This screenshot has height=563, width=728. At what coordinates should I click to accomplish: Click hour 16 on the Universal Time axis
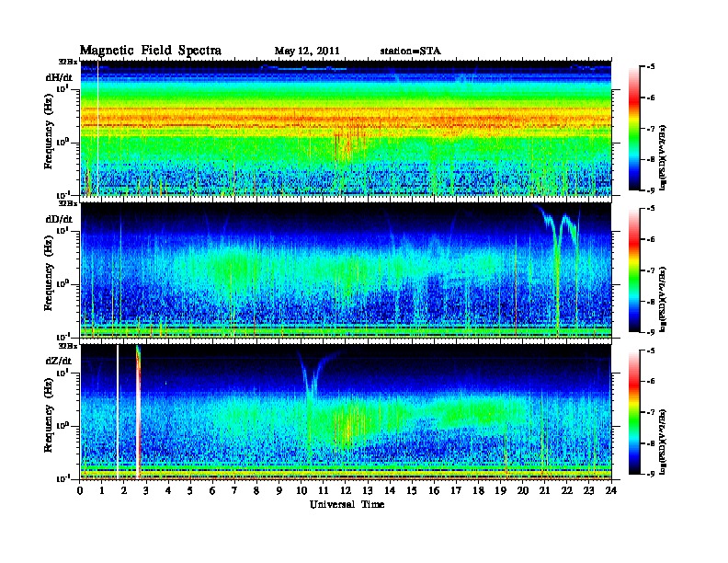tap(434, 491)
